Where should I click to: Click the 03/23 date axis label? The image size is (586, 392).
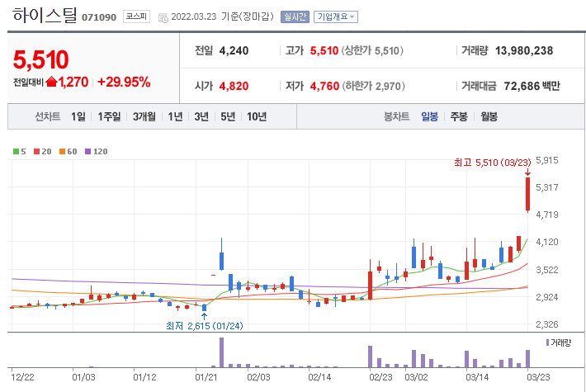538,377
